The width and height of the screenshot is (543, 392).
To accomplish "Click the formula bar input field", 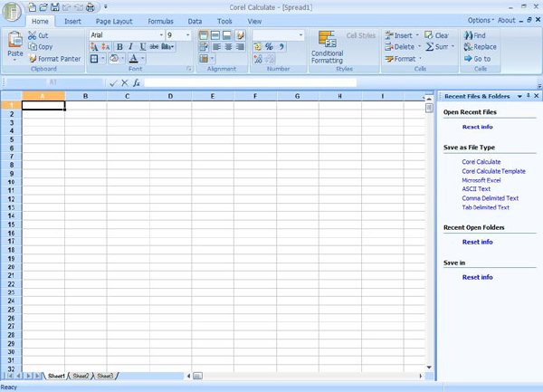I will [251, 82].
